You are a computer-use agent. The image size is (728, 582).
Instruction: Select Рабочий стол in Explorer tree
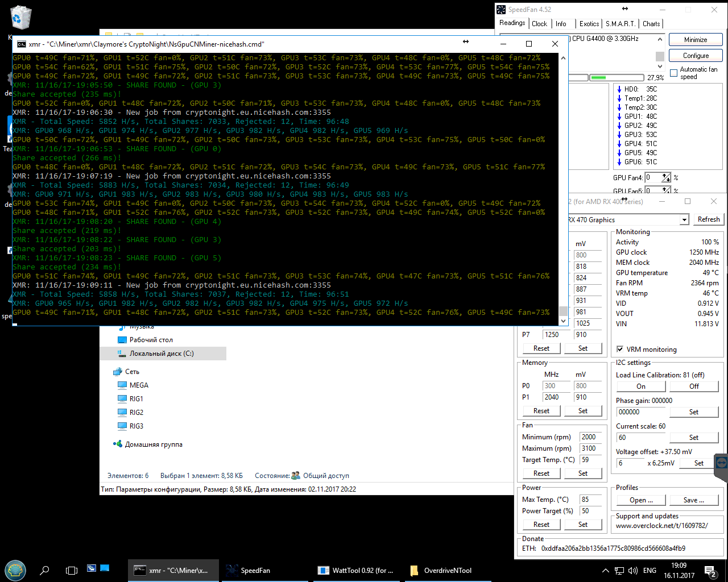coord(145,339)
